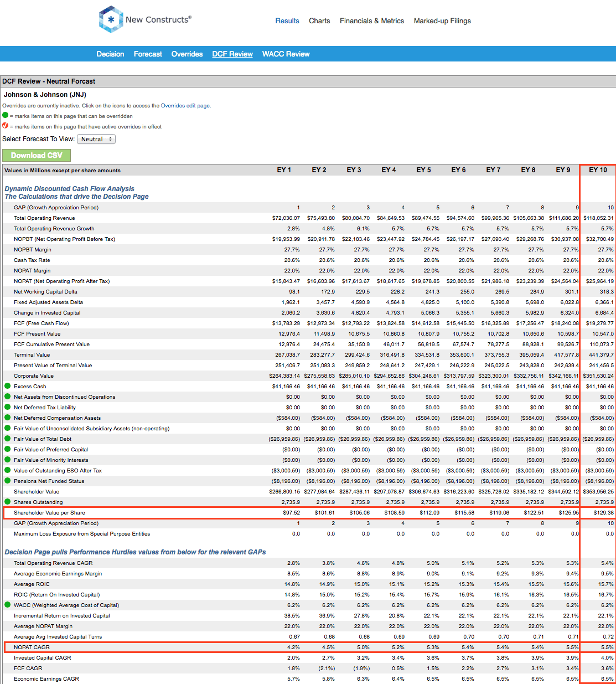The height and width of the screenshot is (684, 616).
Task: Click the Fixed Adjusted Assets Delta label
Action: [48, 302]
